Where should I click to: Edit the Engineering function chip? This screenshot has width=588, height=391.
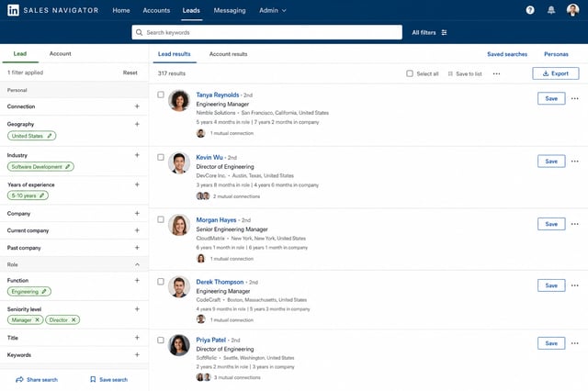coord(44,291)
